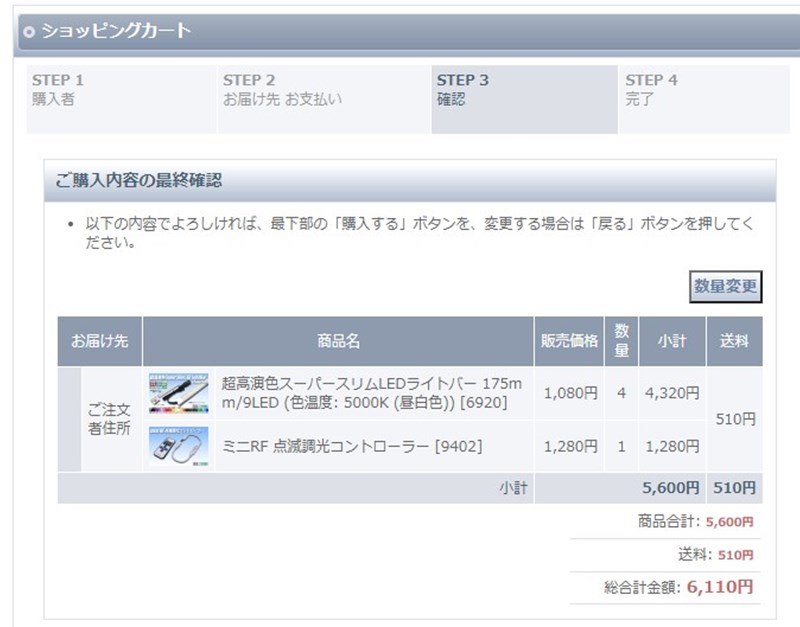Click the 商品名 column header
The image size is (800, 627).
[x=338, y=341]
